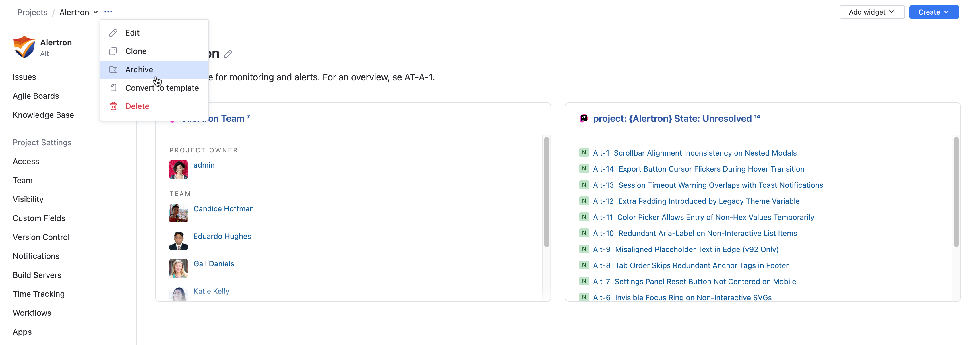Click the trash icon next to Delete
Viewport: 980px width, 345px height.
[x=113, y=106]
